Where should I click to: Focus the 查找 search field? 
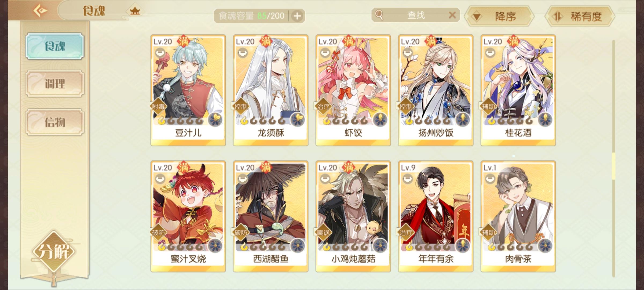point(416,15)
